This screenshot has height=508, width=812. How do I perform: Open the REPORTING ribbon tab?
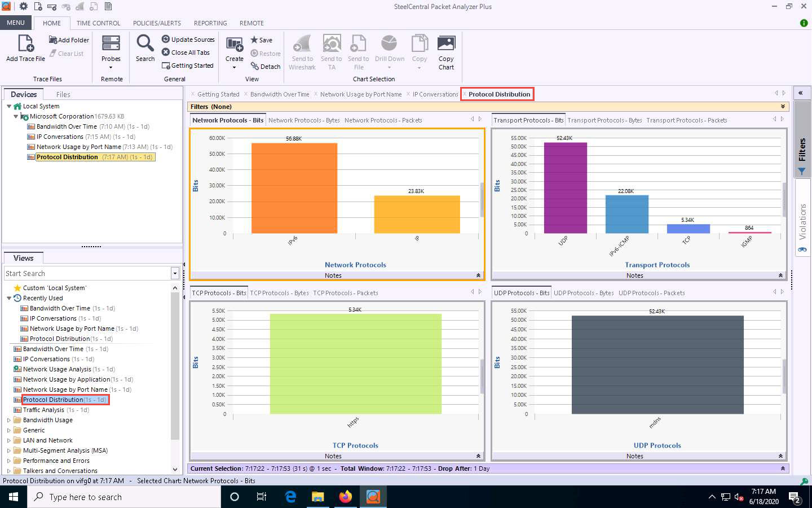click(210, 23)
